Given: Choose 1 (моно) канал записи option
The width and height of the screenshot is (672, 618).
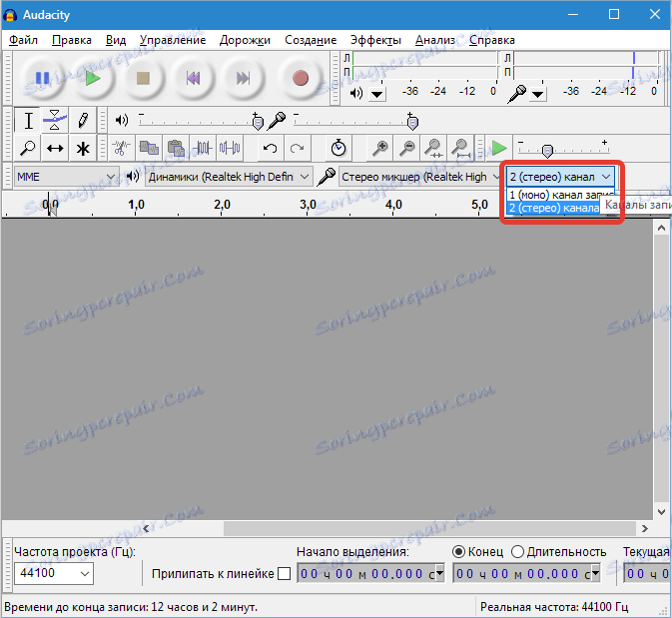Looking at the screenshot, I should pos(560,195).
